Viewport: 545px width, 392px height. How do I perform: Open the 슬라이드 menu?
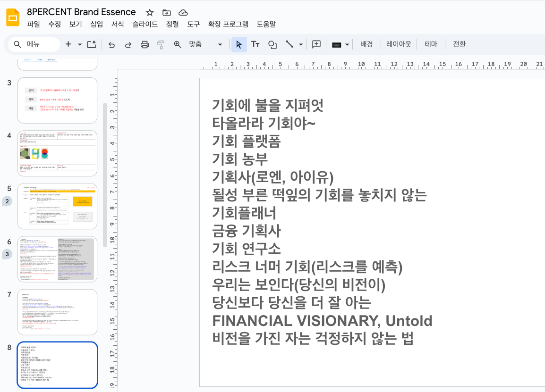click(x=145, y=24)
